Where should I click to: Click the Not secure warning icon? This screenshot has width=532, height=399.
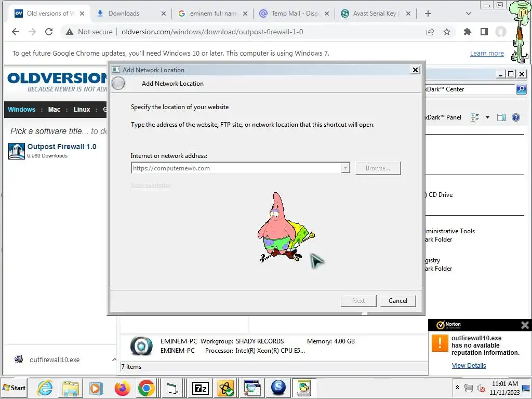[x=70, y=32]
